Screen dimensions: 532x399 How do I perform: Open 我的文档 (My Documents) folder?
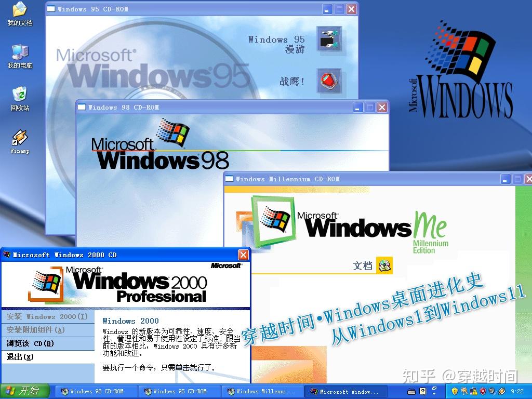point(19,10)
